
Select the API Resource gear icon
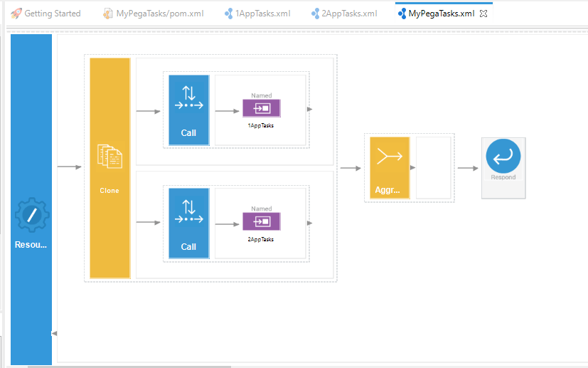(31, 215)
